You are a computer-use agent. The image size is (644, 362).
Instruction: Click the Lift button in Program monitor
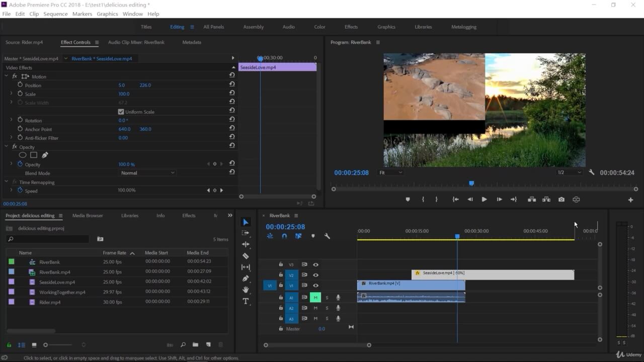[532, 200]
